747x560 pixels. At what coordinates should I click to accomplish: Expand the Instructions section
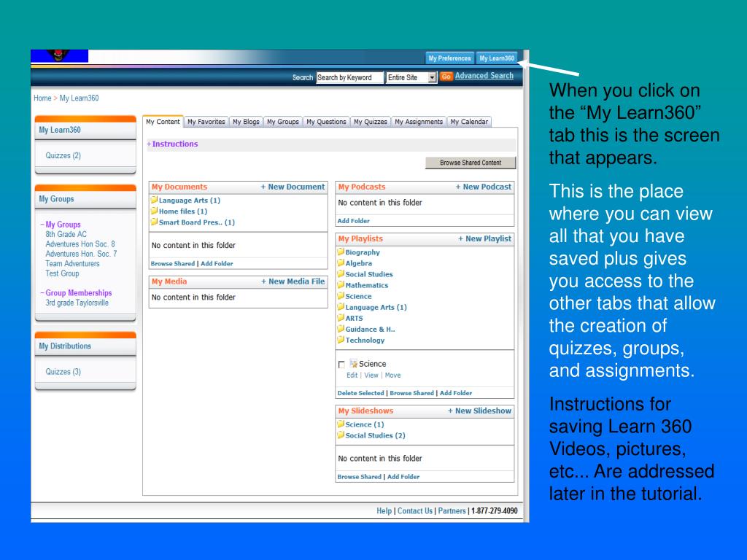point(172,144)
